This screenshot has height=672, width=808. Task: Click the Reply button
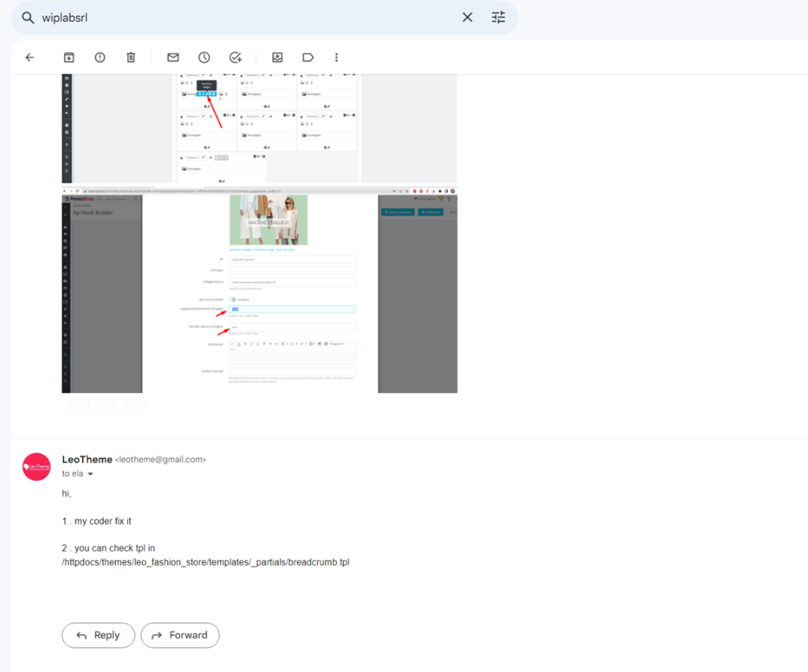pyautogui.click(x=99, y=636)
